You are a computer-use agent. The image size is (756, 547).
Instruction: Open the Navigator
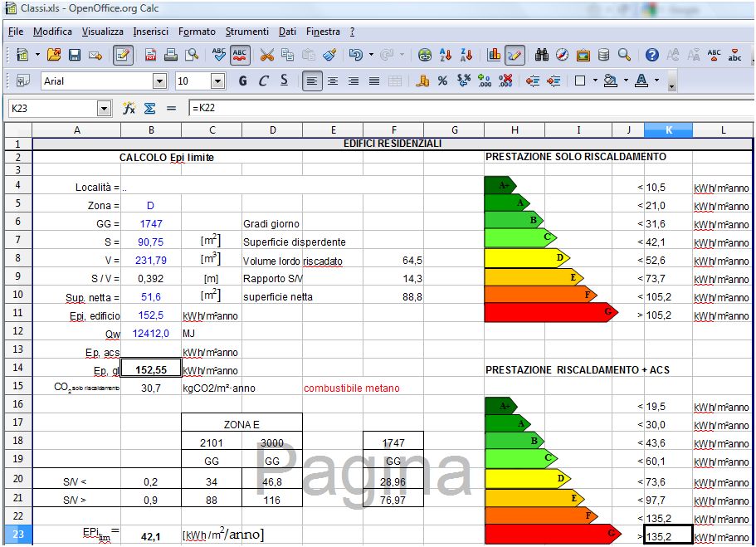(x=562, y=55)
